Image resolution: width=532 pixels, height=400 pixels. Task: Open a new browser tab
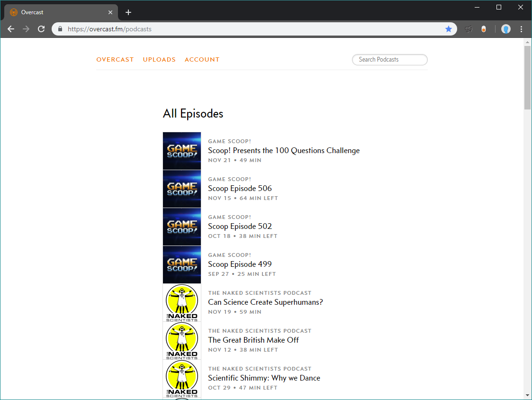click(x=128, y=13)
